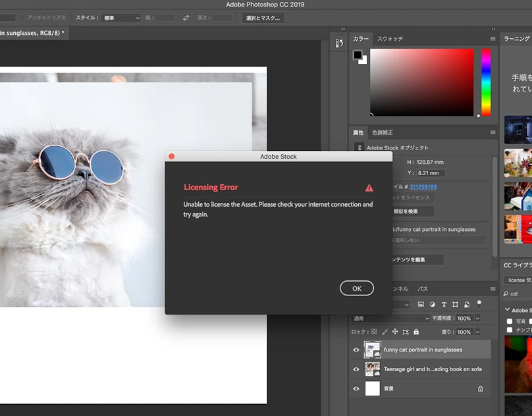Screen dimensions: 532x416
Task: Toggle visibility of the 背景 layer
Action: click(356, 389)
